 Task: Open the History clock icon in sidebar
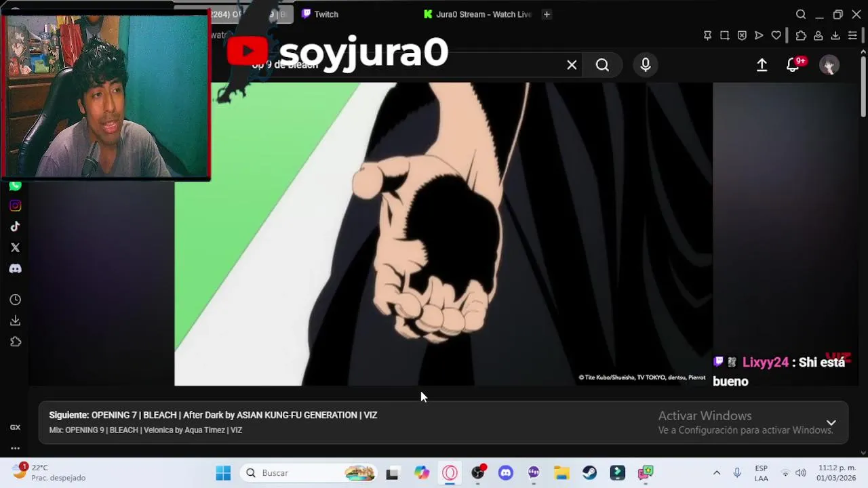pyautogui.click(x=15, y=300)
